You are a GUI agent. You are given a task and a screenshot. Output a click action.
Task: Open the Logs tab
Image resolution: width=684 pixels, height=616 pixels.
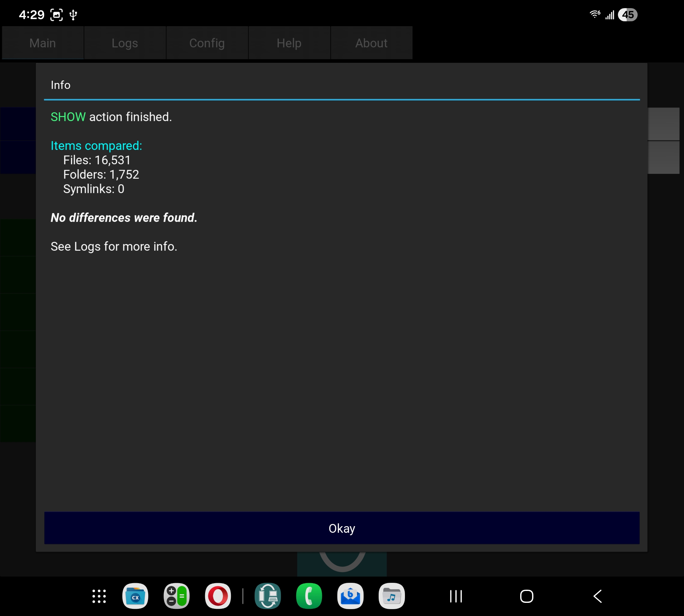tap(125, 43)
